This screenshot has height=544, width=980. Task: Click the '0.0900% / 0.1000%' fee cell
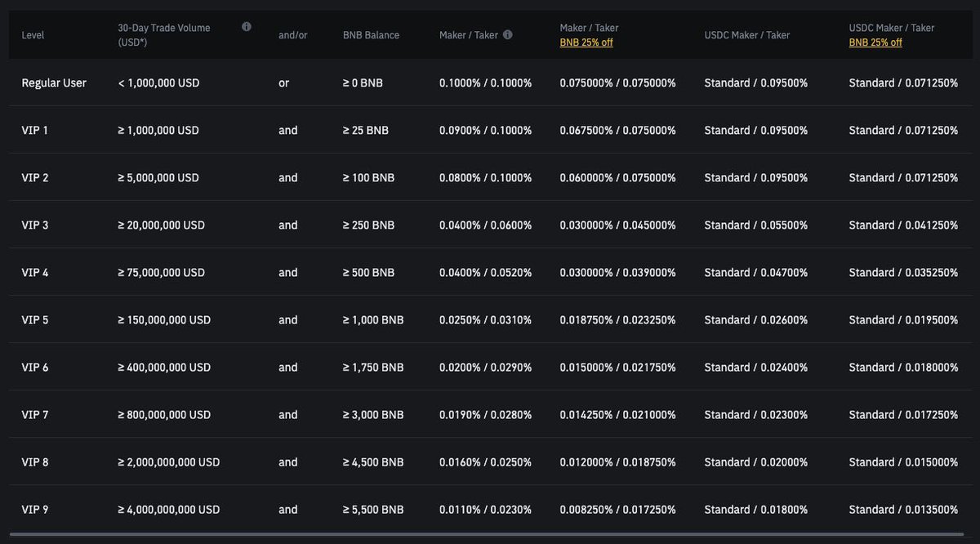(486, 130)
